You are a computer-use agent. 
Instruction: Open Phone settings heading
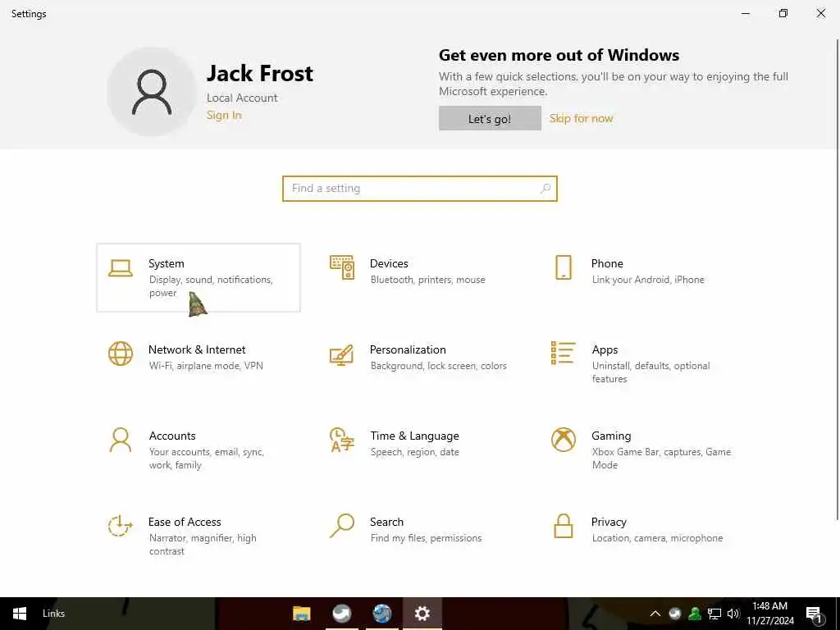pyautogui.click(x=607, y=263)
